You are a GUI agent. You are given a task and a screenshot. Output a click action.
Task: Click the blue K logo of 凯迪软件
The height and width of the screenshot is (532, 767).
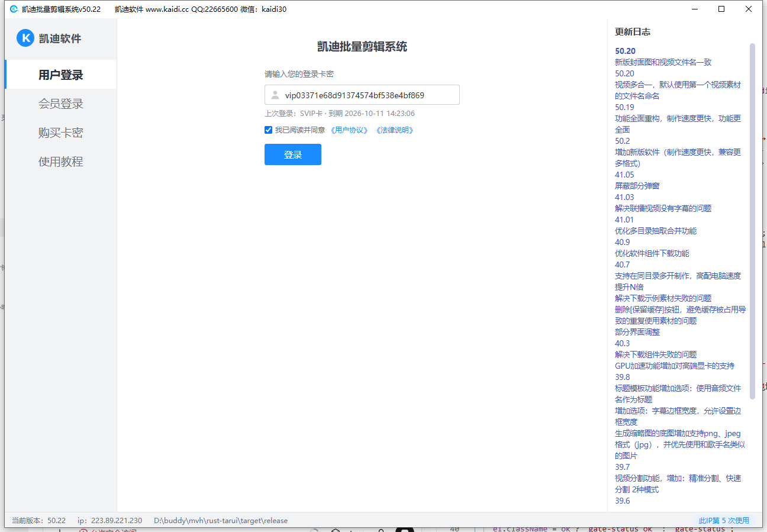(x=25, y=38)
